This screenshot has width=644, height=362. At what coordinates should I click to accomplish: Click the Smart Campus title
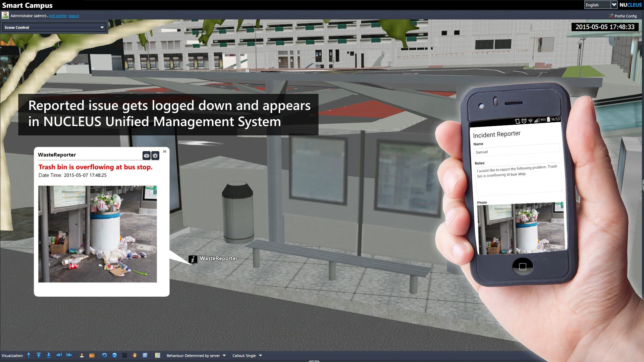point(28,5)
